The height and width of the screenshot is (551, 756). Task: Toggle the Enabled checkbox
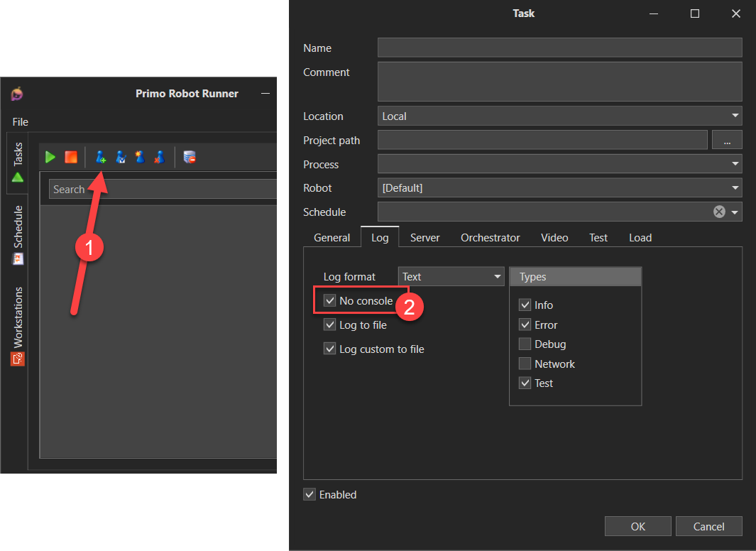point(309,494)
